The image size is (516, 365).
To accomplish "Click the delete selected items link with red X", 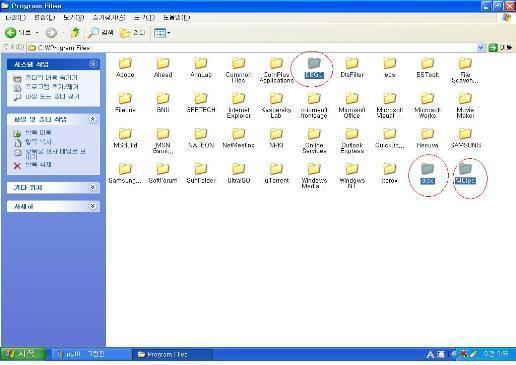I will click(x=32, y=165).
